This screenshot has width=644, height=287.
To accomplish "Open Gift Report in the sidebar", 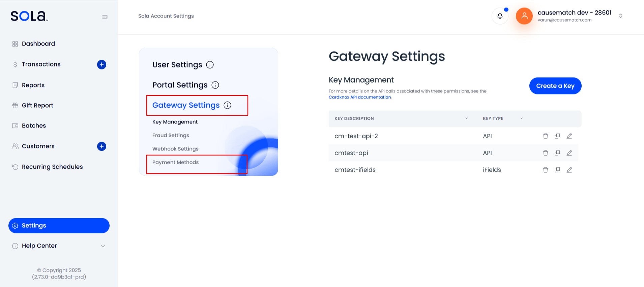I will click(37, 105).
